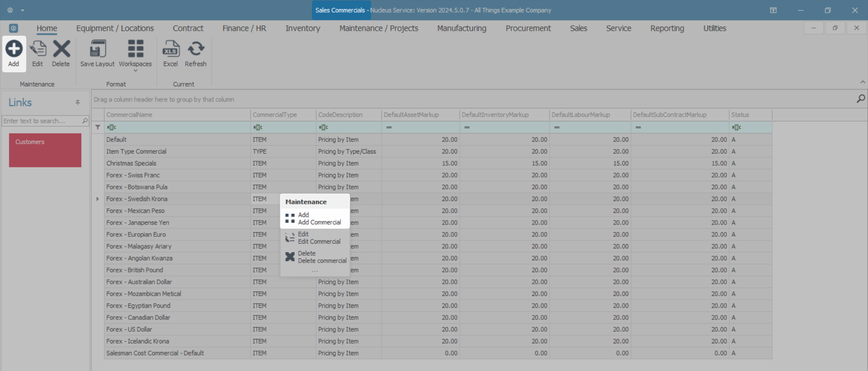Switch to the Sales tab

pos(578,28)
